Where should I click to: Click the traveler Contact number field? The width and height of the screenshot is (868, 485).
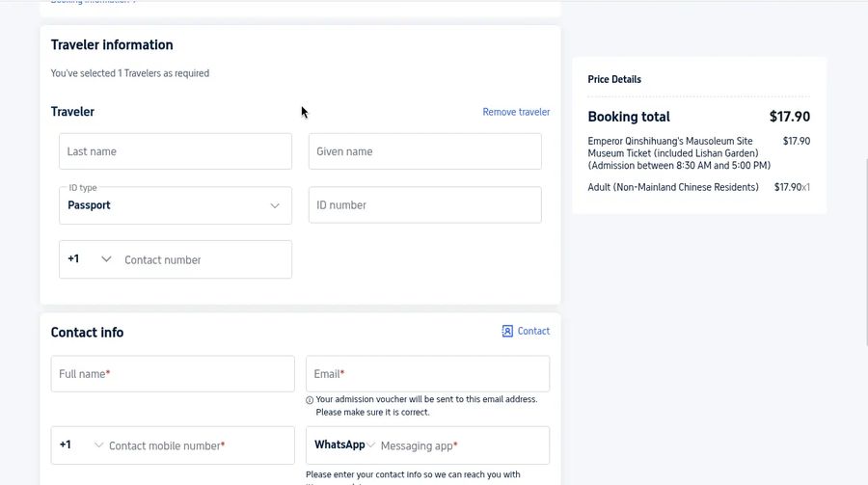click(204, 259)
